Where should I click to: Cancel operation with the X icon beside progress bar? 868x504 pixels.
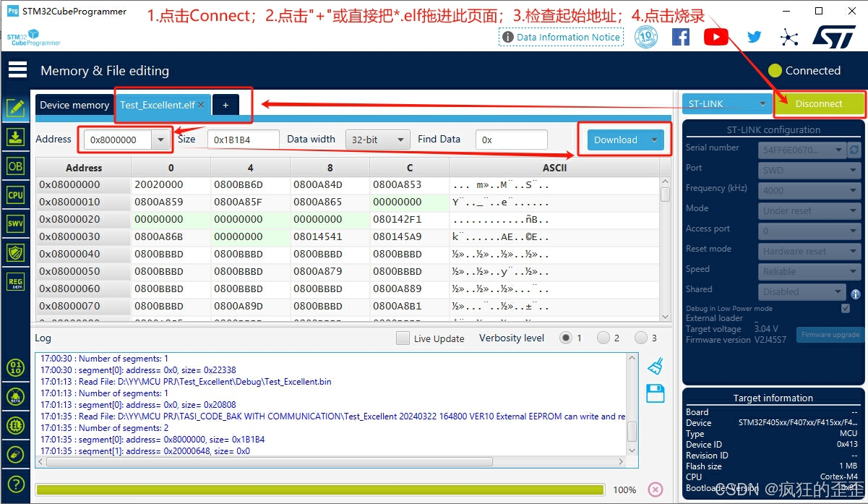656,490
